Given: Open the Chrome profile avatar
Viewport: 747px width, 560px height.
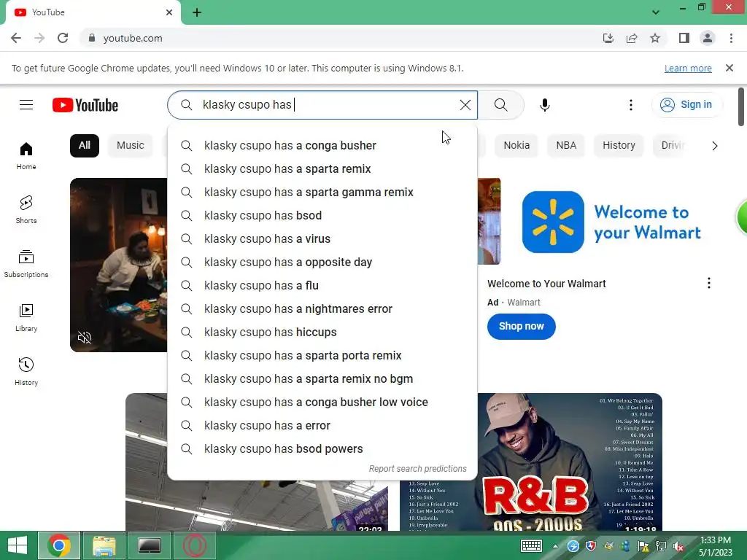Looking at the screenshot, I should click(708, 38).
